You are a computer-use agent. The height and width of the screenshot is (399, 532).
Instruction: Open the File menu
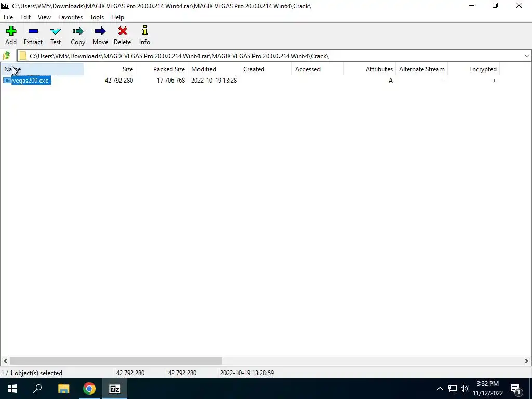point(8,17)
